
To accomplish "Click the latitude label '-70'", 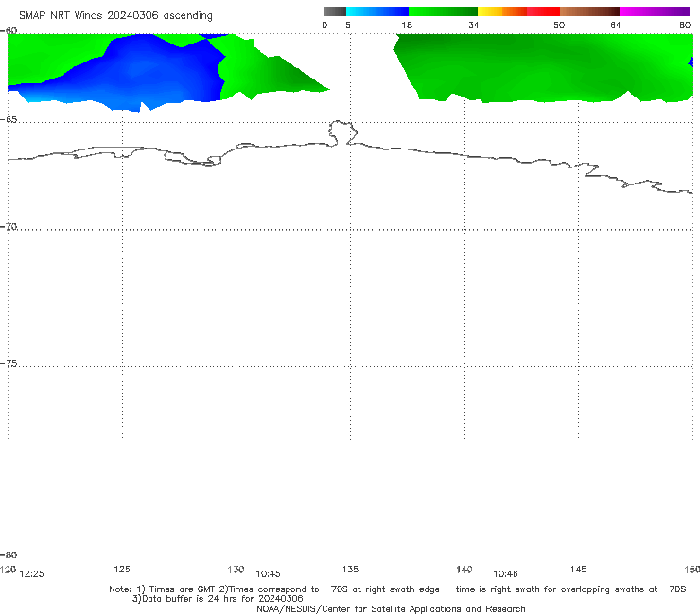I will point(9,227).
